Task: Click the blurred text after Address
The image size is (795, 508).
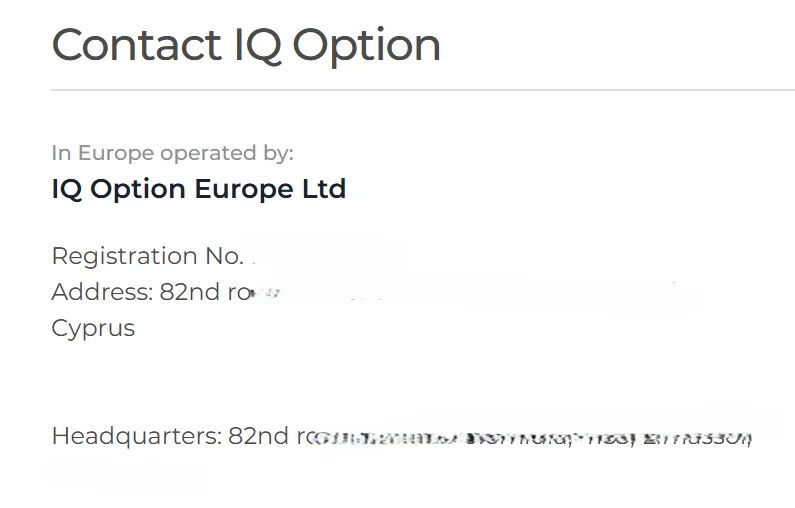Action: tap(450, 294)
